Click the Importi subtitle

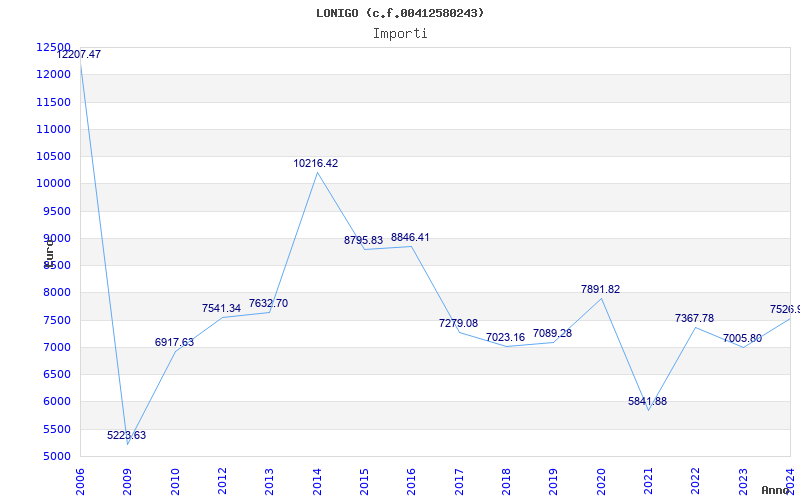pos(400,34)
